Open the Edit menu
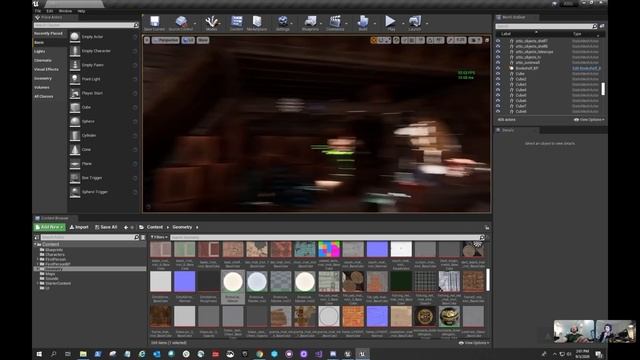The image size is (640, 360). (50, 11)
